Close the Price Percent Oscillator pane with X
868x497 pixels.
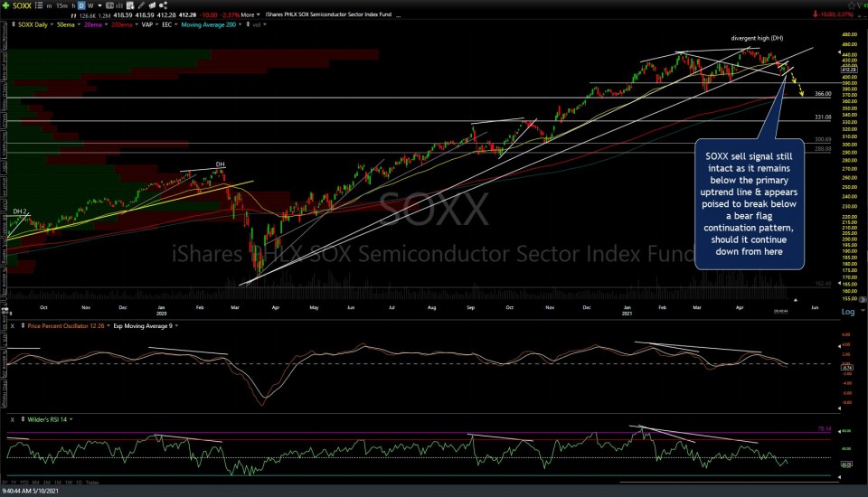tap(12, 326)
